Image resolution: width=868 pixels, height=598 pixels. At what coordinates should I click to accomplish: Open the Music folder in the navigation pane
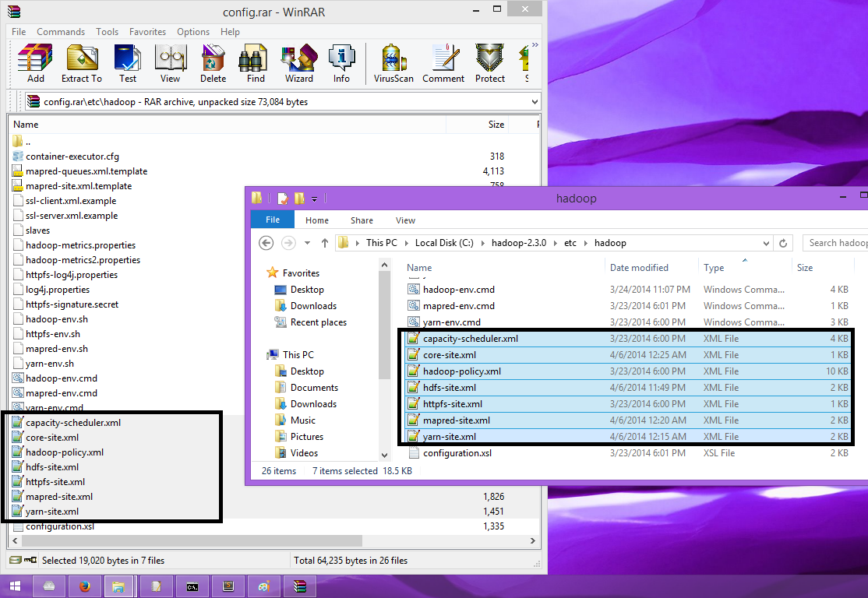point(295,420)
